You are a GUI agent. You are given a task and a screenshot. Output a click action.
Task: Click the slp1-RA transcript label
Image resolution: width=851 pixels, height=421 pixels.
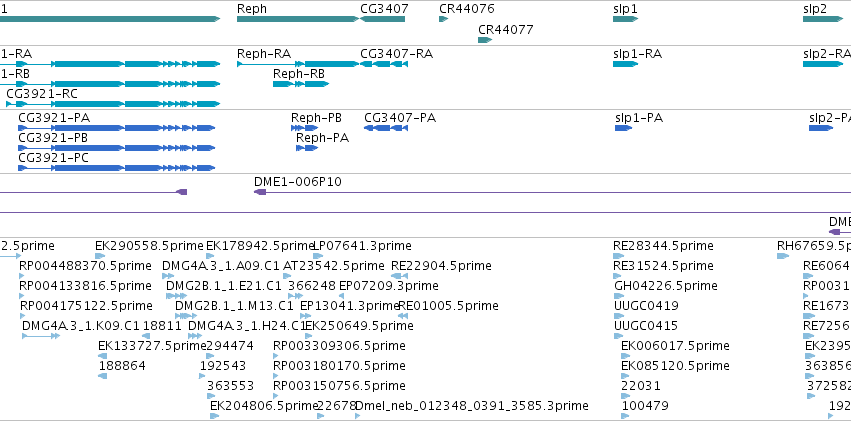point(637,54)
